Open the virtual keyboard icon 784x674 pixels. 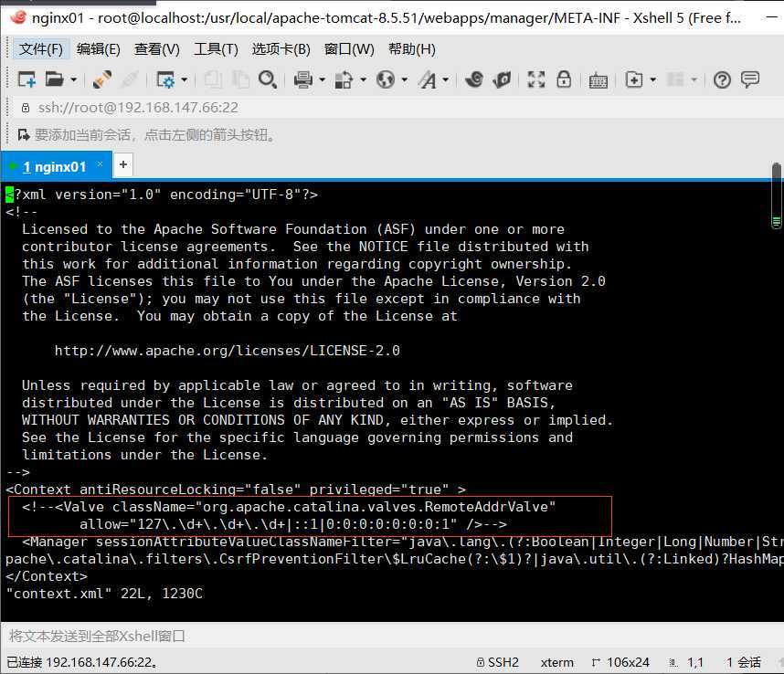[x=598, y=80]
